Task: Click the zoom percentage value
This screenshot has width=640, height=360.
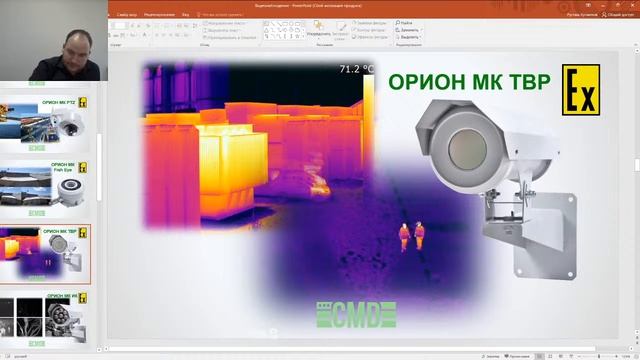Action: [626, 356]
